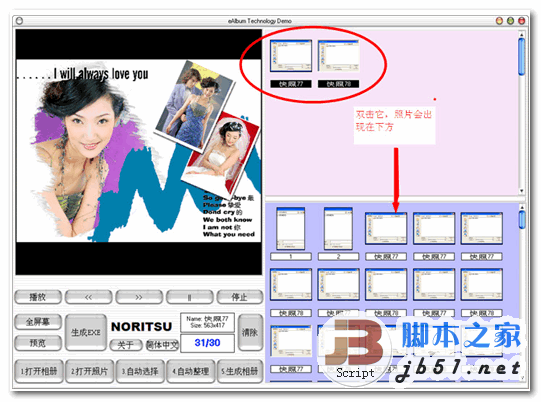This screenshot has width=541, height=402.
Task: Click the 3自动选择 auto select button
Action: (x=140, y=371)
